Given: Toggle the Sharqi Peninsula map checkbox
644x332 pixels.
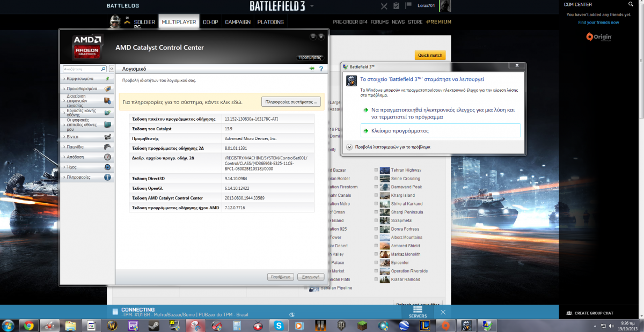Looking at the screenshot, I should (376, 212).
